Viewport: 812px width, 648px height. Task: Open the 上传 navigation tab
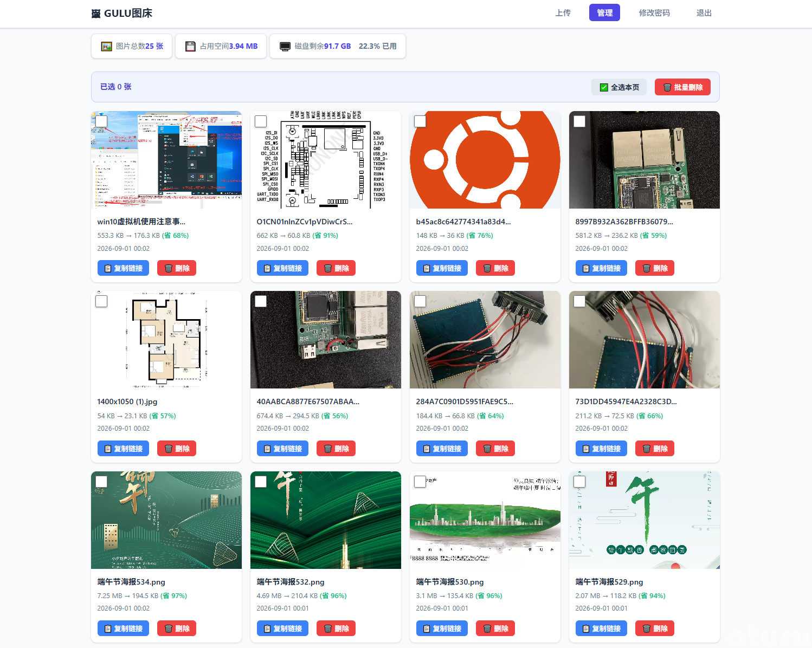563,13
